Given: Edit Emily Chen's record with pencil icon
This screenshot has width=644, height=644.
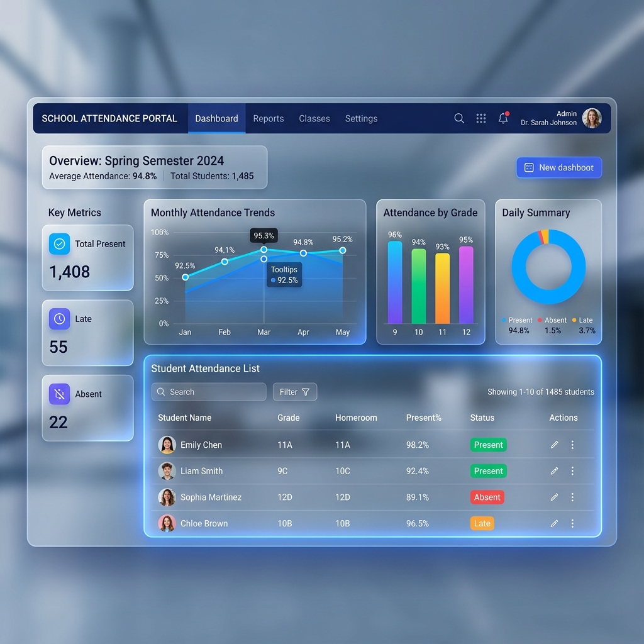Looking at the screenshot, I should [555, 445].
